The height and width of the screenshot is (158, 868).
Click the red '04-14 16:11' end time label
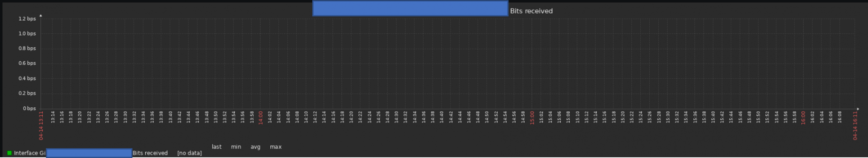(855, 125)
